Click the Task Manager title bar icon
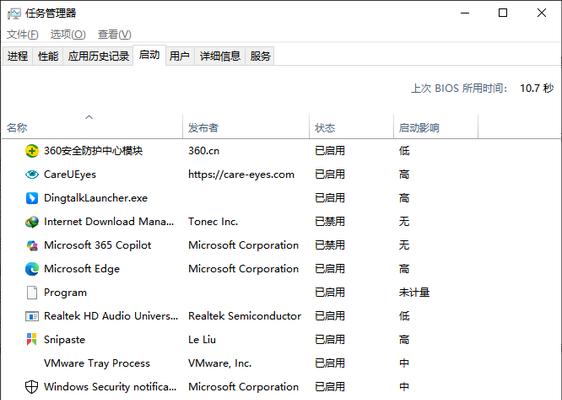The width and height of the screenshot is (562, 400). click(14, 14)
